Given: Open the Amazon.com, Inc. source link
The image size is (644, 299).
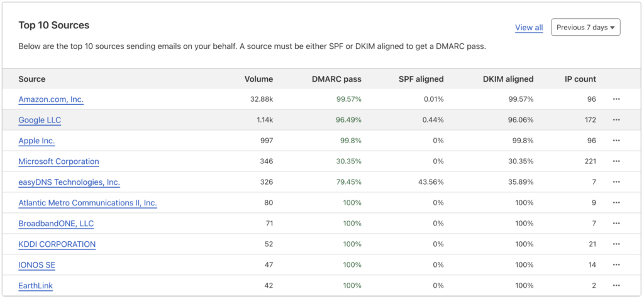Looking at the screenshot, I should point(51,99).
